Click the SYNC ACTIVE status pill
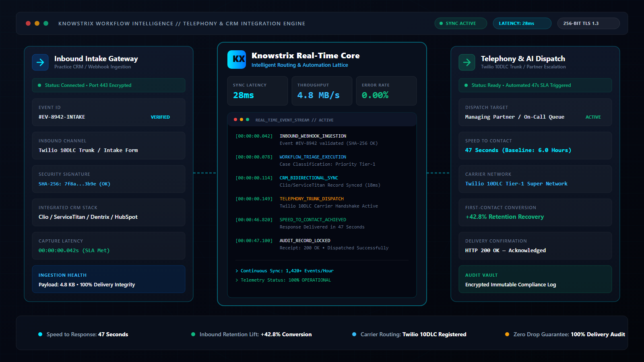Viewport: 644px width, 362px height. [461, 23]
